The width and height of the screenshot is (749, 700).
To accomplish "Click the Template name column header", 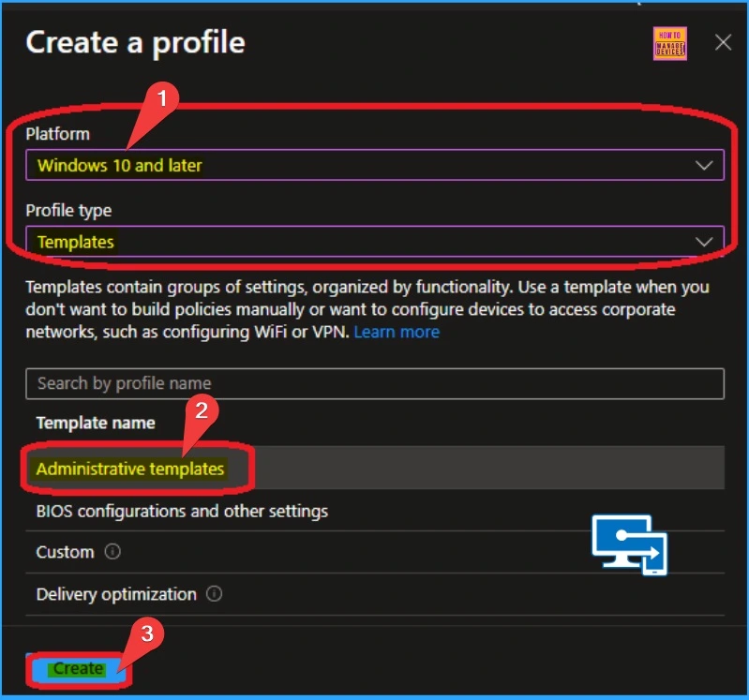I will pos(96,423).
